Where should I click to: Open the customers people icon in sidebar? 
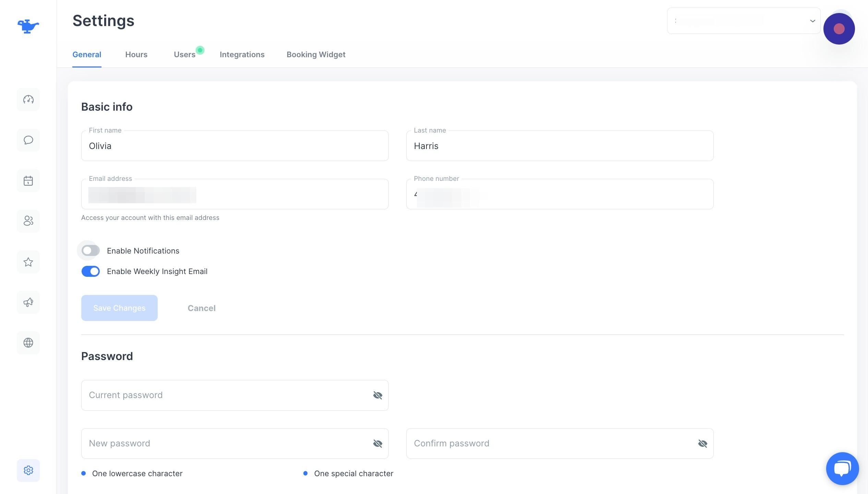[x=28, y=221]
